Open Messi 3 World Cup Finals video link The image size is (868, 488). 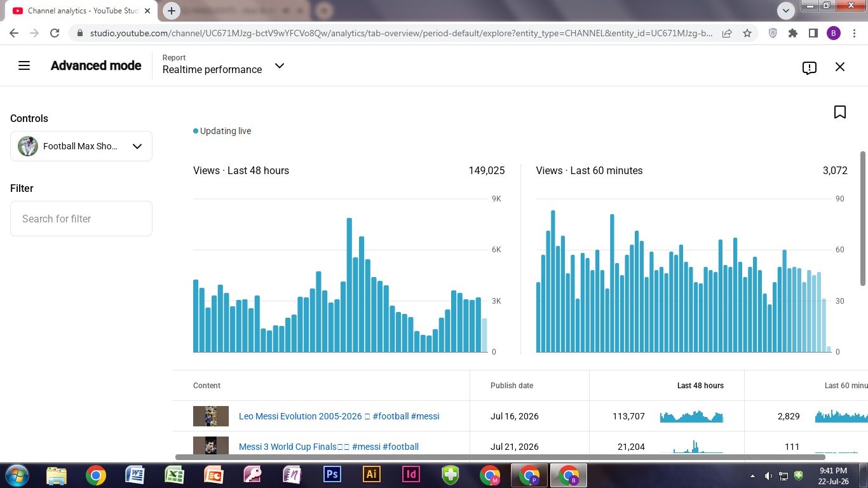[x=329, y=447]
